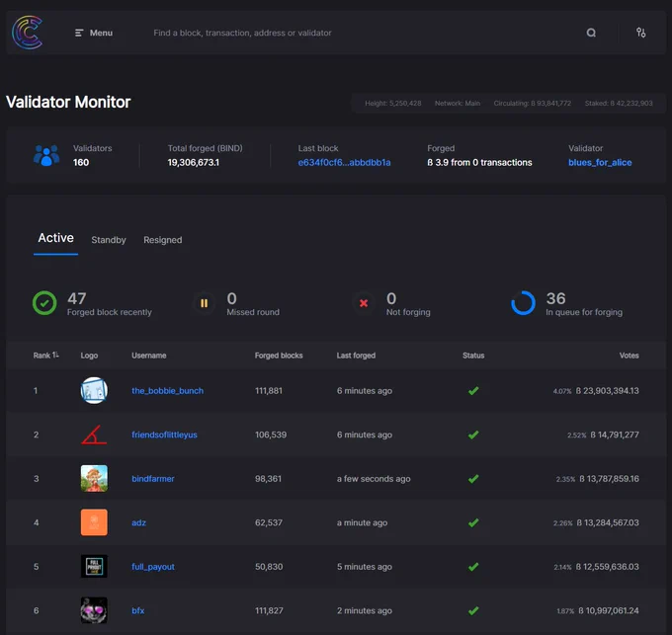Click the Validators count 160
The height and width of the screenshot is (635, 672).
tap(81, 163)
